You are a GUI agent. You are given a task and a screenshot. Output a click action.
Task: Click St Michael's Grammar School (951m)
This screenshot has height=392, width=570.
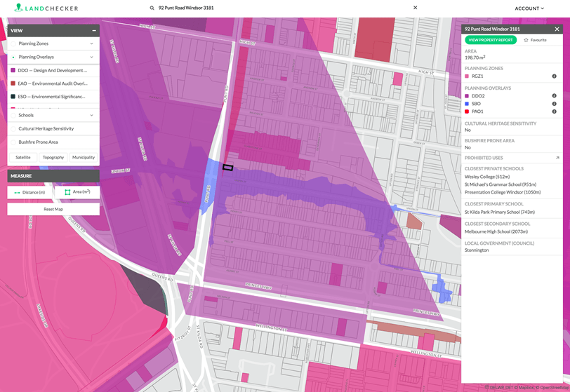click(501, 184)
